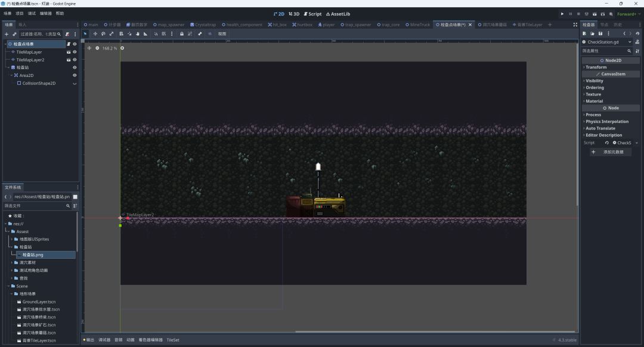This screenshot has height=347, width=644.
Task: Open the TileSet bottom panel
Action: tap(173, 340)
